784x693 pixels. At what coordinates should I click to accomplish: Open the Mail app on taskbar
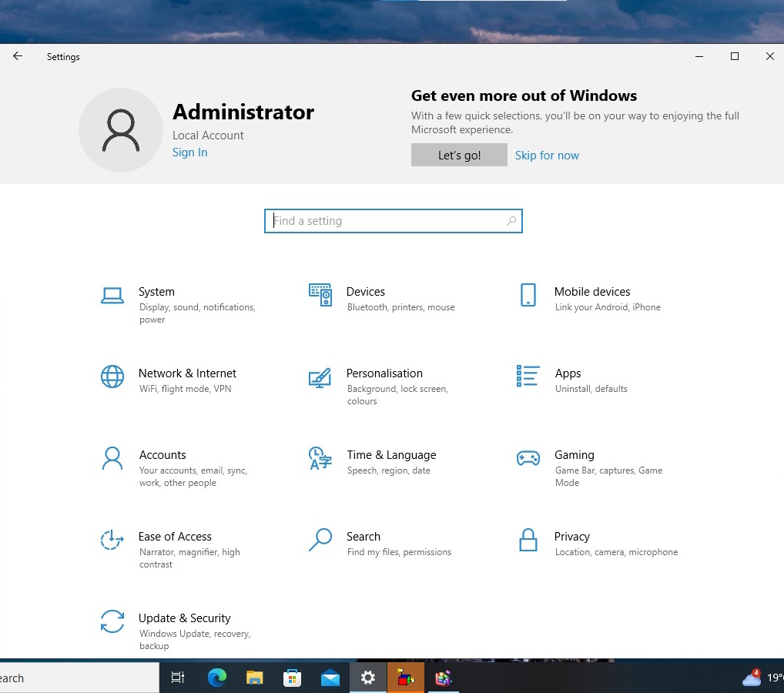point(330,678)
